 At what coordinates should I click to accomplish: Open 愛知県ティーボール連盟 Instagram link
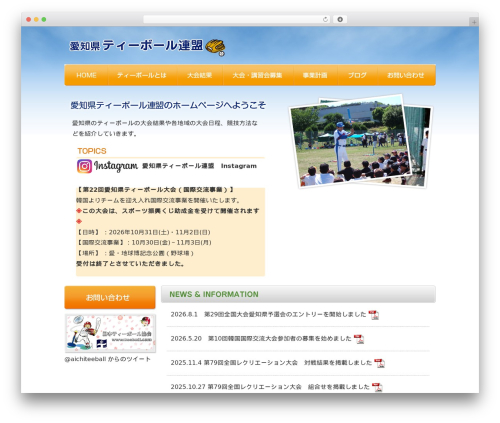[x=199, y=166]
